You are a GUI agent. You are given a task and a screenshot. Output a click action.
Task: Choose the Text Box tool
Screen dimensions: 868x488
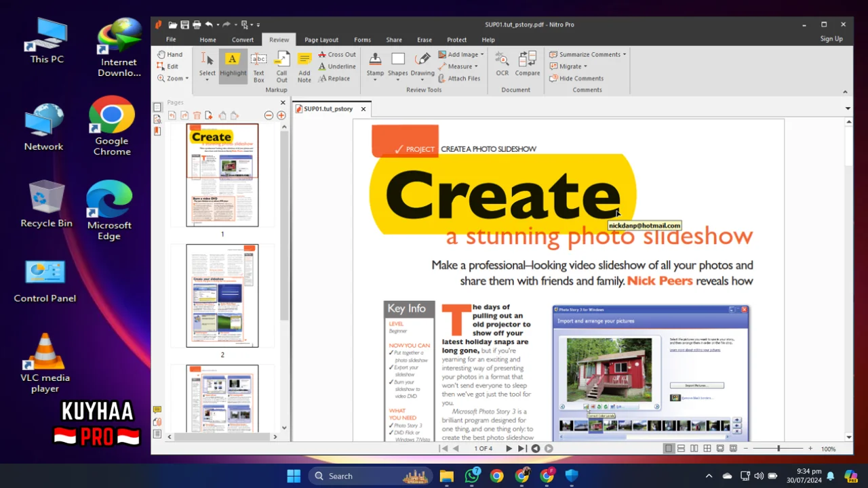pos(259,66)
